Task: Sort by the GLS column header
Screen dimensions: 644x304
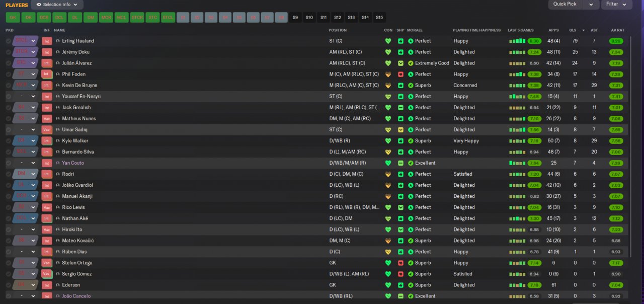Action: (573, 30)
